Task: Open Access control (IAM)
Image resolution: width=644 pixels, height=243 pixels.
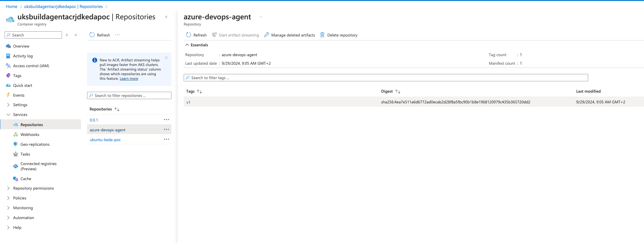Action: pos(31,66)
